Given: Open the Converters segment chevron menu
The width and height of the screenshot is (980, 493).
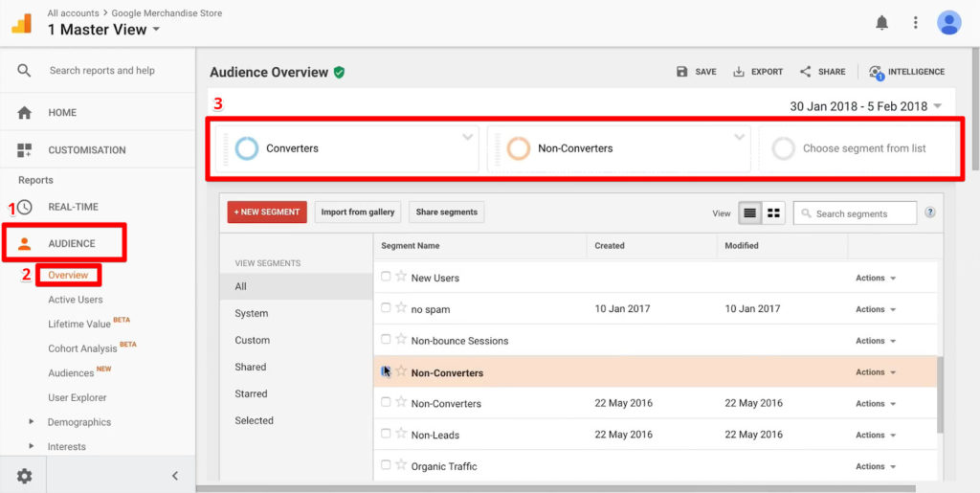Looking at the screenshot, I should pyautogui.click(x=467, y=138).
